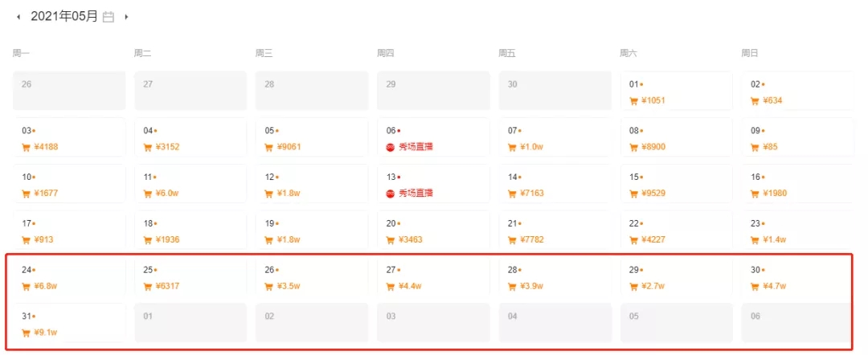Screen dimensions: 868x355
Task: Click the greyed-out day 26 cell
Action: coord(69,90)
